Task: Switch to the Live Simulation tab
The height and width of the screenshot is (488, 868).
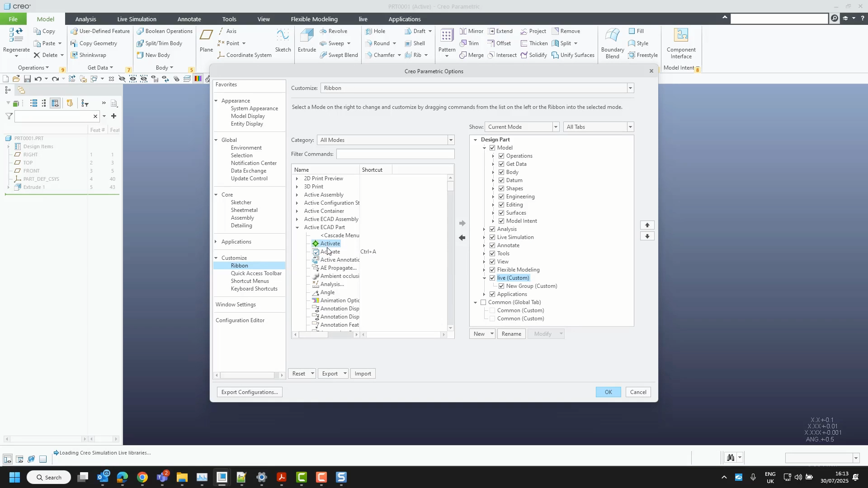Action: (137, 19)
